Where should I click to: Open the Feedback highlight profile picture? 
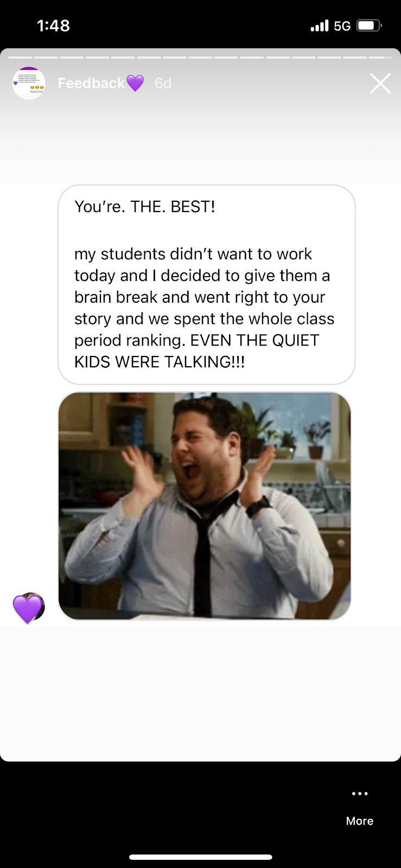pos(29,83)
